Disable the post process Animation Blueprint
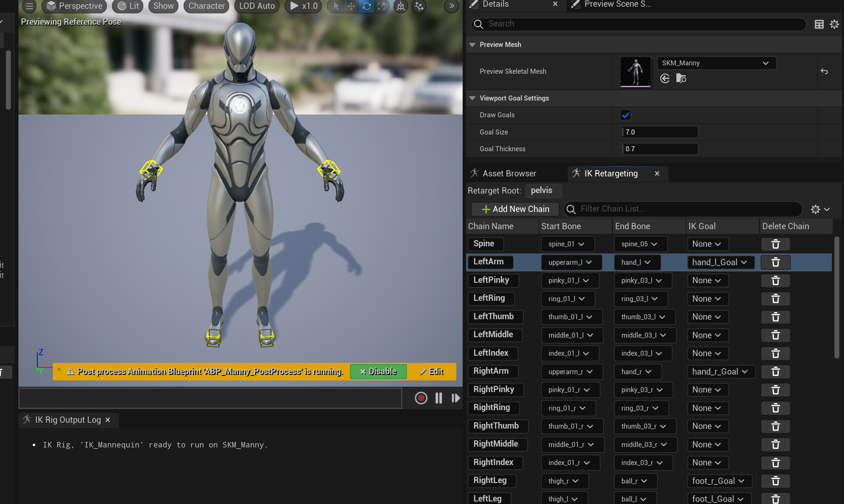 [378, 372]
